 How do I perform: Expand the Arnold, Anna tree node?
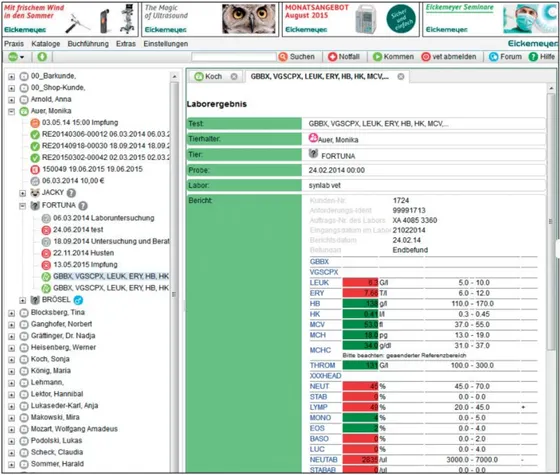pyautogui.click(x=11, y=100)
